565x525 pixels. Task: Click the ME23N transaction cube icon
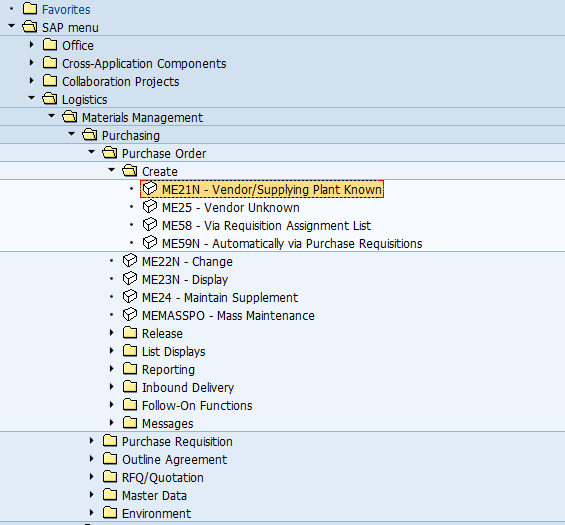130,279
